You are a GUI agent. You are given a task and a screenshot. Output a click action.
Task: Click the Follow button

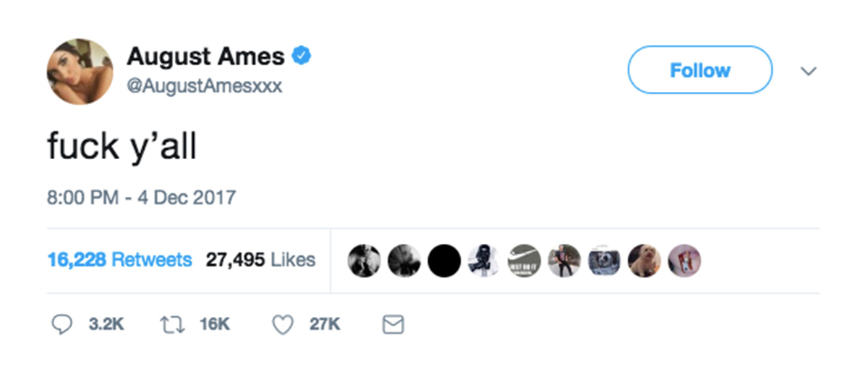tap(700, 70)
